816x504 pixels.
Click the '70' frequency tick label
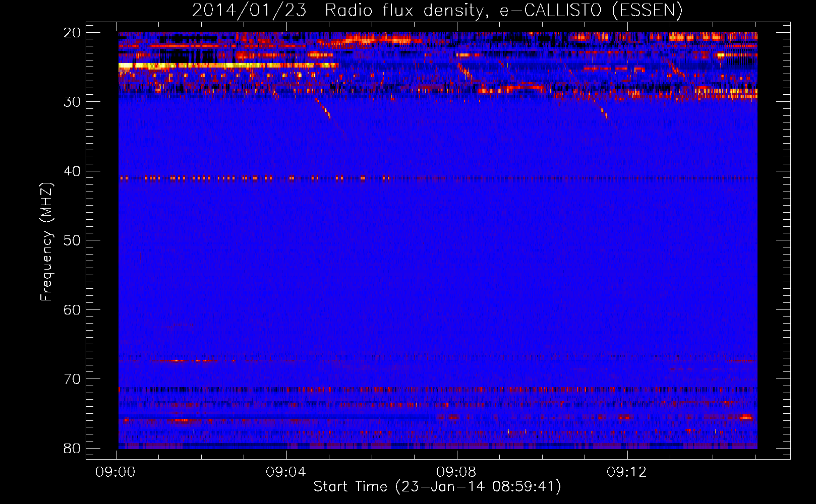pyautogui.click(x=72, y=379)
